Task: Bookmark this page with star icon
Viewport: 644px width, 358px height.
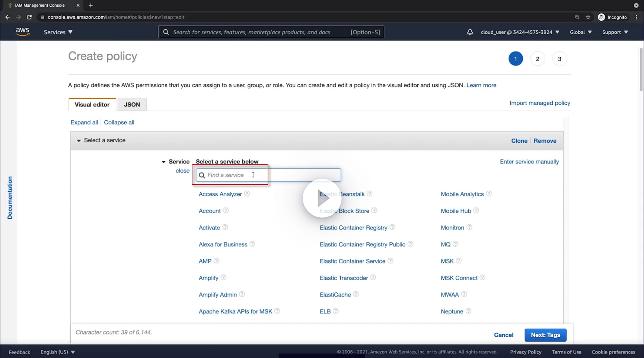Action: coord(588,17)
